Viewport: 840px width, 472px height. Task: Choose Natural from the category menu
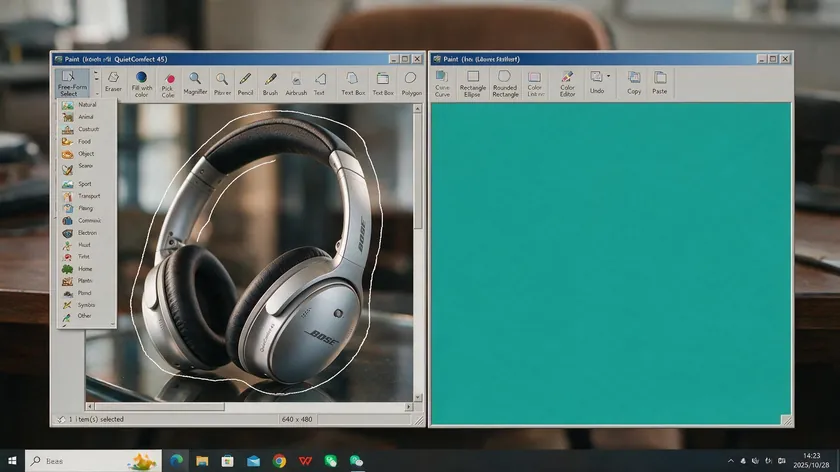86,105
